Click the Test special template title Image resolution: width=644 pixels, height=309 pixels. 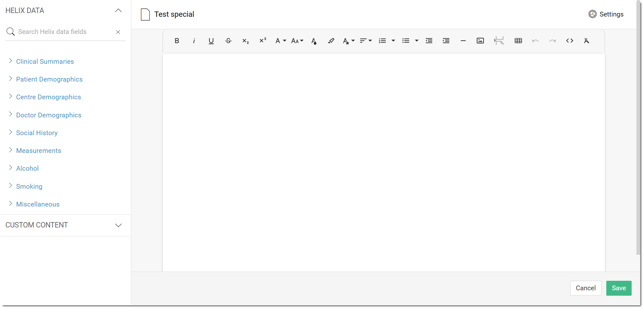[x=174, y=14]
